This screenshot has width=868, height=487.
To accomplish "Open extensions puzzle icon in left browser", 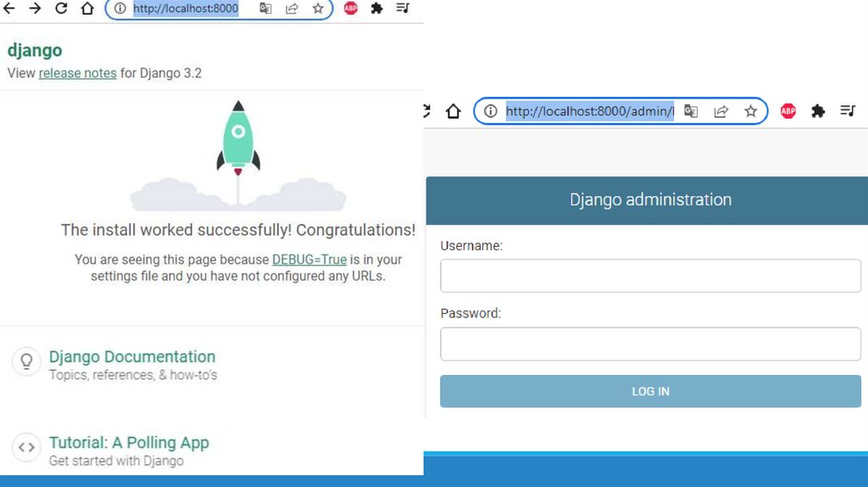I will click(376, 8).
